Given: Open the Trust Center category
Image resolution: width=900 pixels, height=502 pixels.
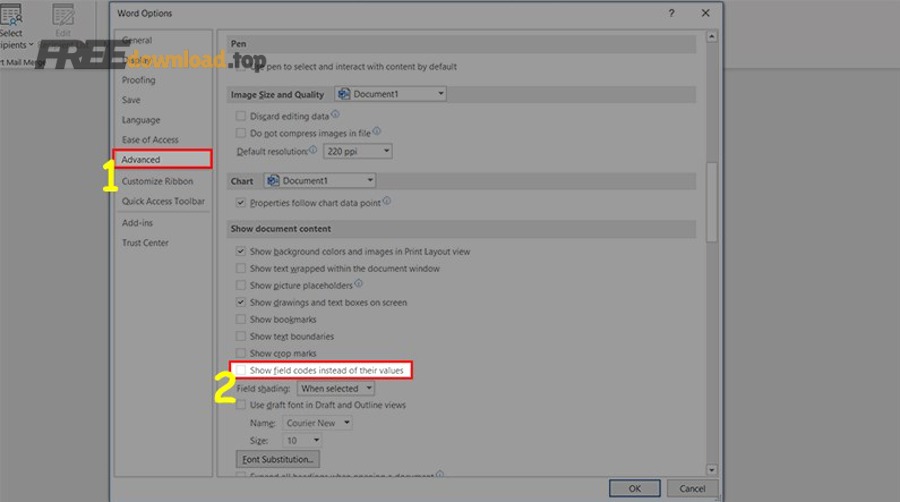Looking at the screenshot, I should (145, 243).
